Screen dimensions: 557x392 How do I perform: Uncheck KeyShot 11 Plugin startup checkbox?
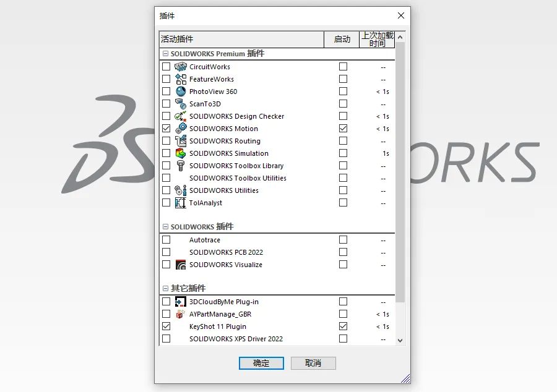tap(343, 326)
